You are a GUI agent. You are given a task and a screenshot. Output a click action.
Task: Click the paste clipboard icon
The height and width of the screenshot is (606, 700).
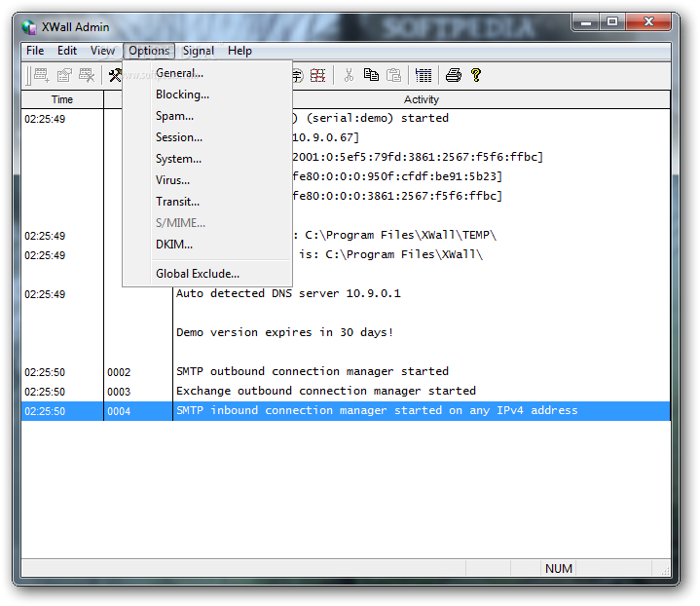tap(393, 75)
